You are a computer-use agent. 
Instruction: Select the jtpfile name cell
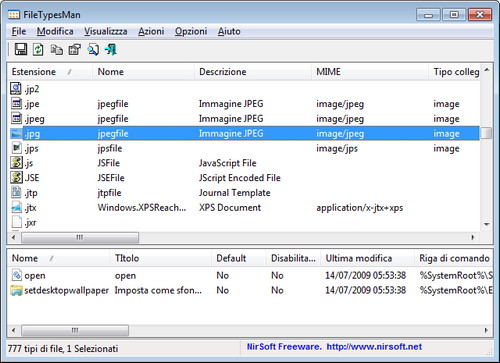pos(109,193)
